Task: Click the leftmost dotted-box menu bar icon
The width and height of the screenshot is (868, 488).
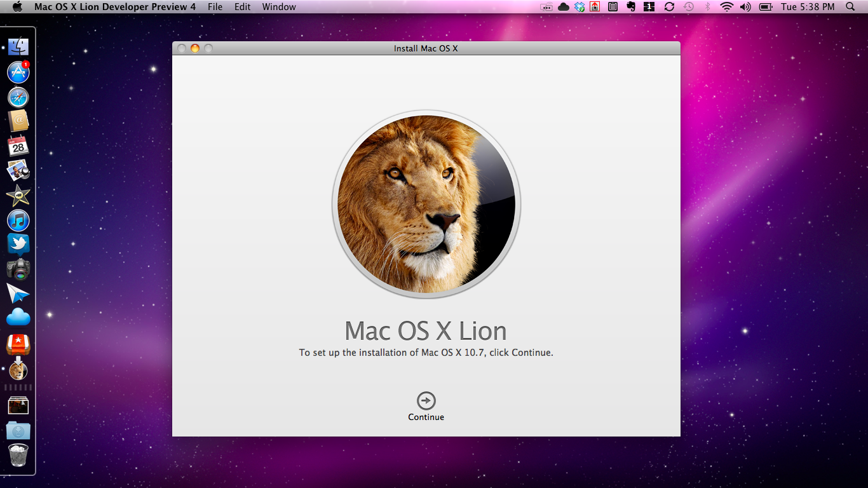Action: point(546,7)
